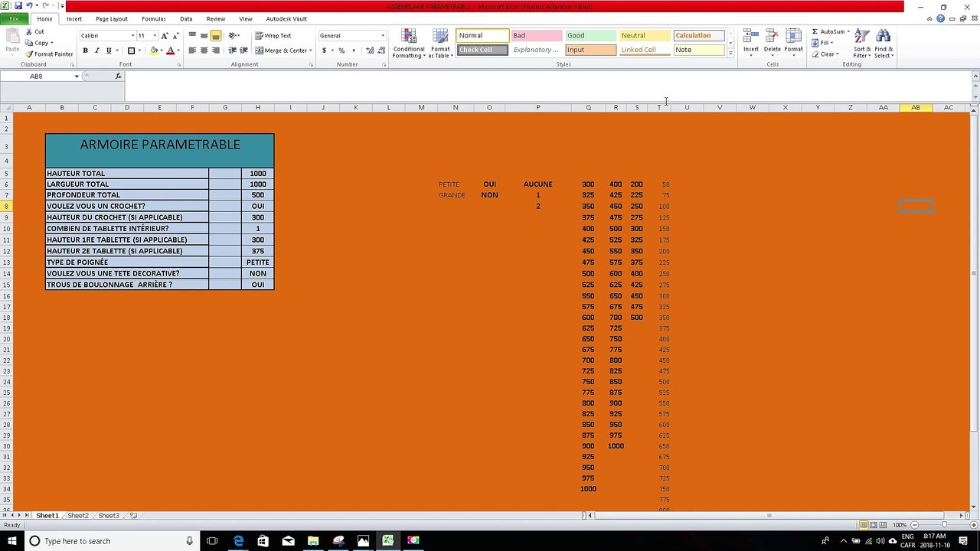Switch to the Formulas tab
Viewport: 980px width, 551px height.
pyautogui.click(x=153, y=18)
